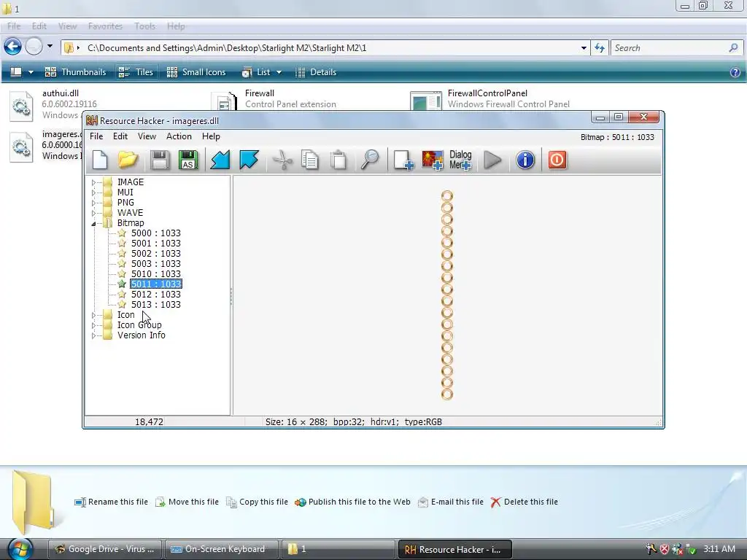Open a file with the folder icon
Viewport: 747px width, 560px height.
pyautogui.click(x=128, y=160)
